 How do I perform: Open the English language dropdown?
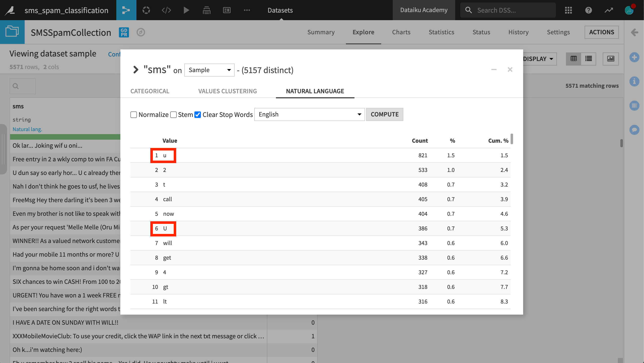coord(309,114)
